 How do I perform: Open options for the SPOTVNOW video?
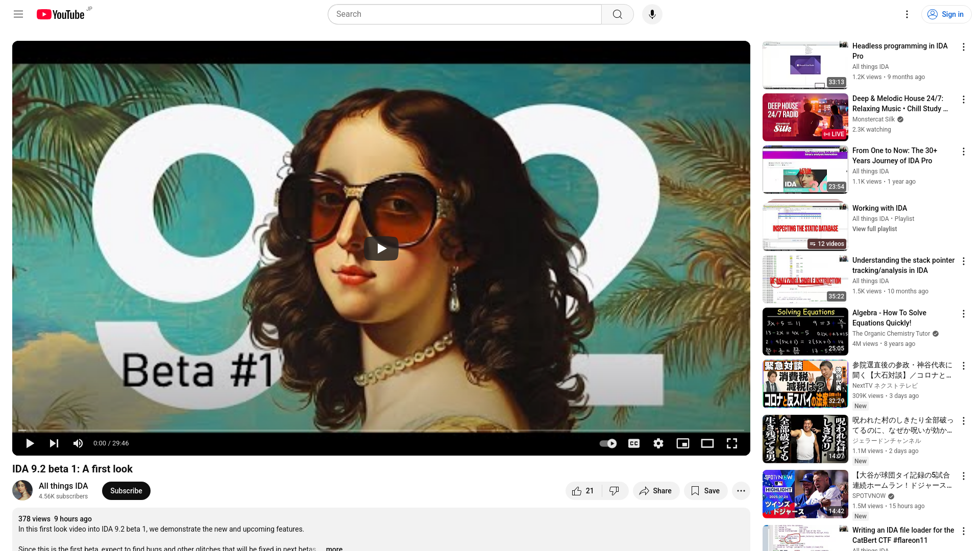tap(964, 476)
